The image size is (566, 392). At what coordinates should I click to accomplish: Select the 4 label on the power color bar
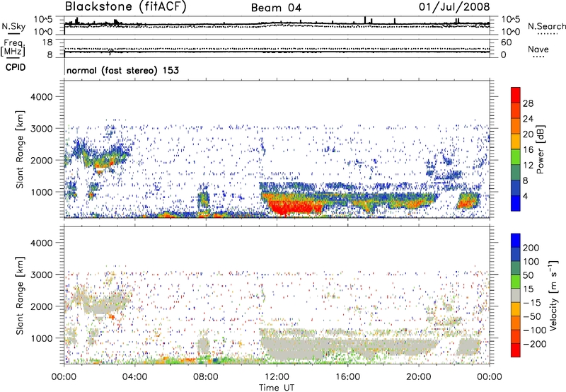pos(525,196)
